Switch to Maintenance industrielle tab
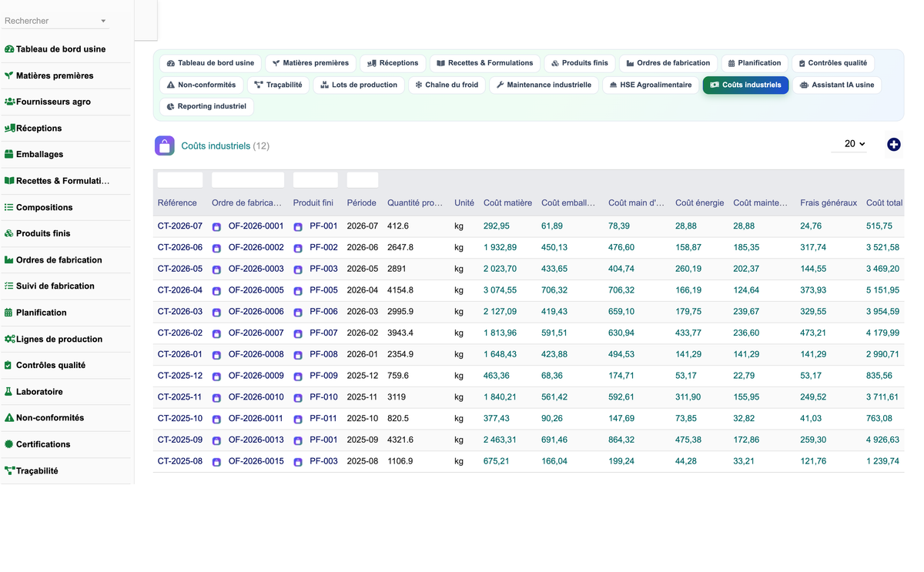924x572 pixels. click(x=544, y=85)
